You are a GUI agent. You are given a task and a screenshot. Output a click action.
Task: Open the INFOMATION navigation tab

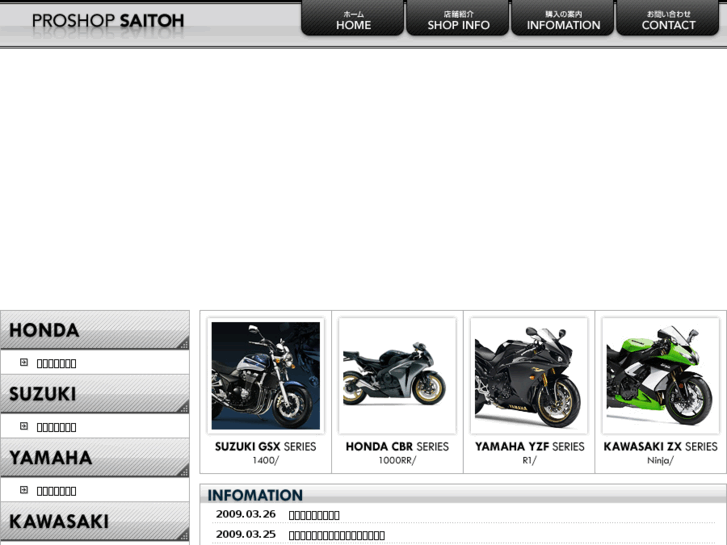(563, 18)
